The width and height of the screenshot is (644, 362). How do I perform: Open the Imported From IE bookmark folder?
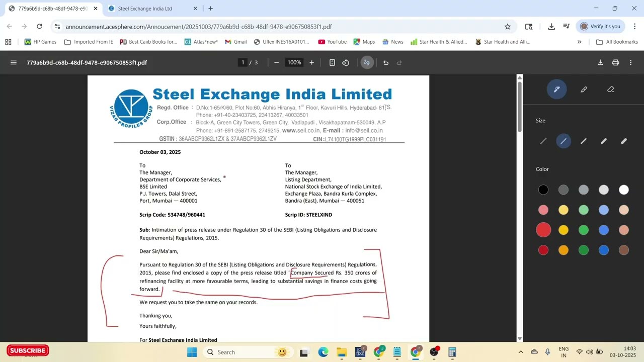pos(89,42)
